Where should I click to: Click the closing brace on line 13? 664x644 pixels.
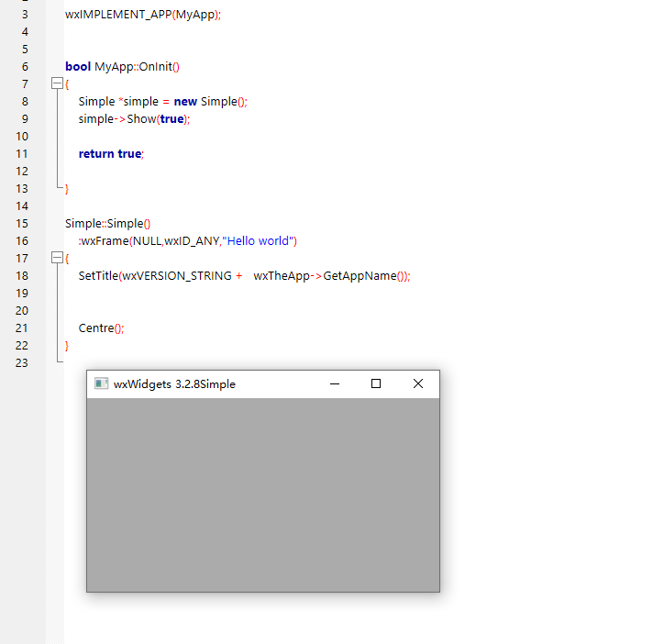pyautogui.click(x=67, y=189)
